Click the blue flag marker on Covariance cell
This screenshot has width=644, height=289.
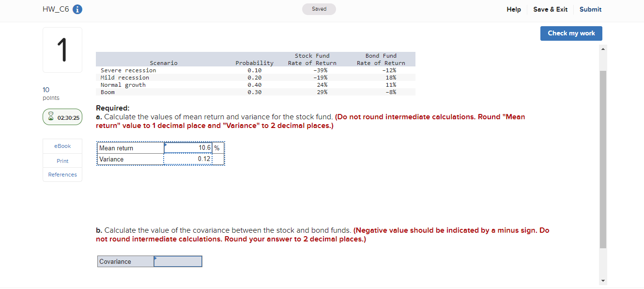coord(155,257)
